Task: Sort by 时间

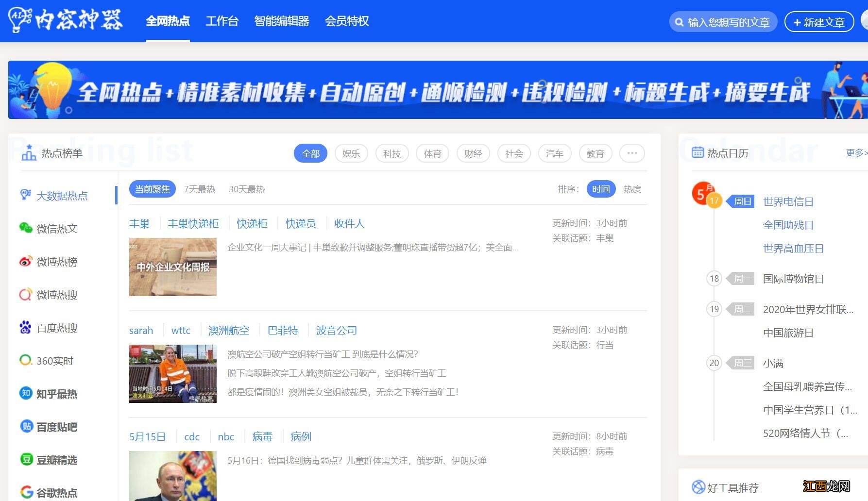Action: click(x=601, y=189)
